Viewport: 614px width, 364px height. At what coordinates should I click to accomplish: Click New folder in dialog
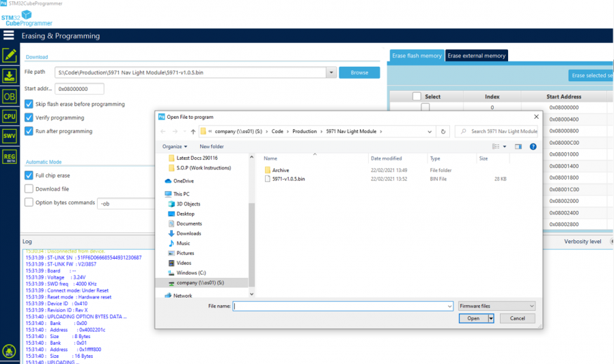click(212, 146)
